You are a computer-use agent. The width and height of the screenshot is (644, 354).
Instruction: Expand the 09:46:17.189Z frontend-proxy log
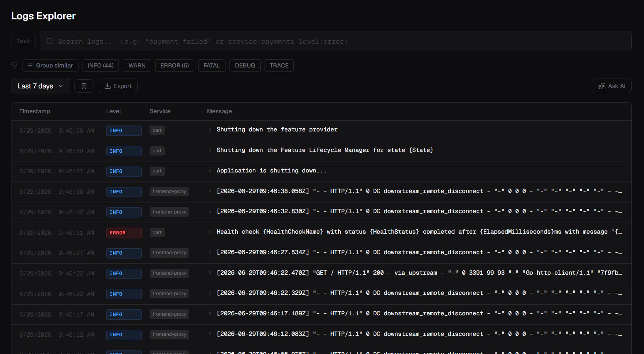click(210, 313)
